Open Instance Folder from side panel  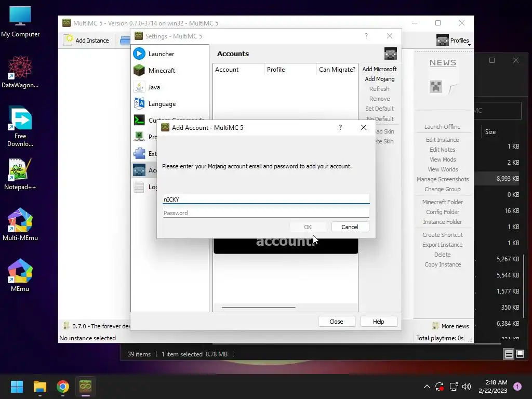click(x=442, y=221)
